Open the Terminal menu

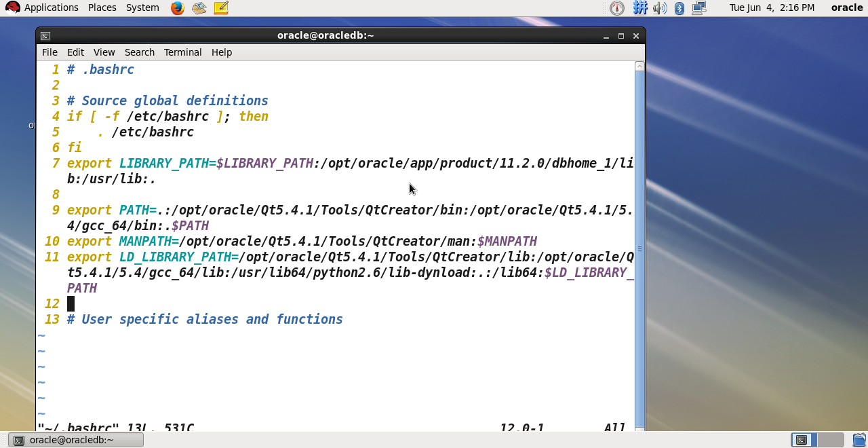182,52
